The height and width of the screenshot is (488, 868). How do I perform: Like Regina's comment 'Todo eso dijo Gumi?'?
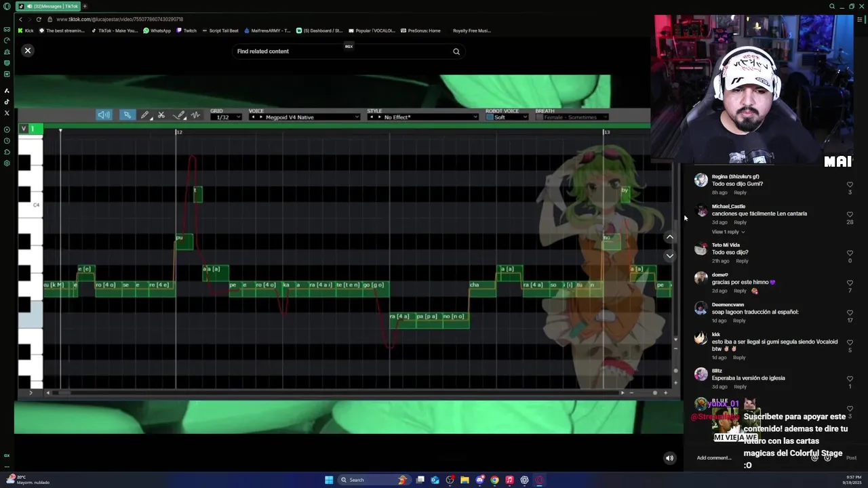tap(850, 184)
